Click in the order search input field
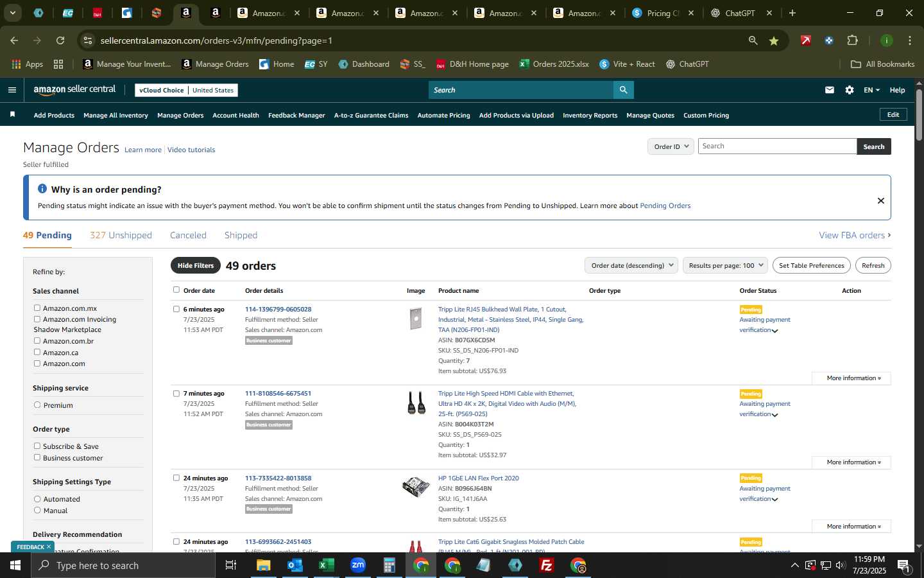 point(777,146)
